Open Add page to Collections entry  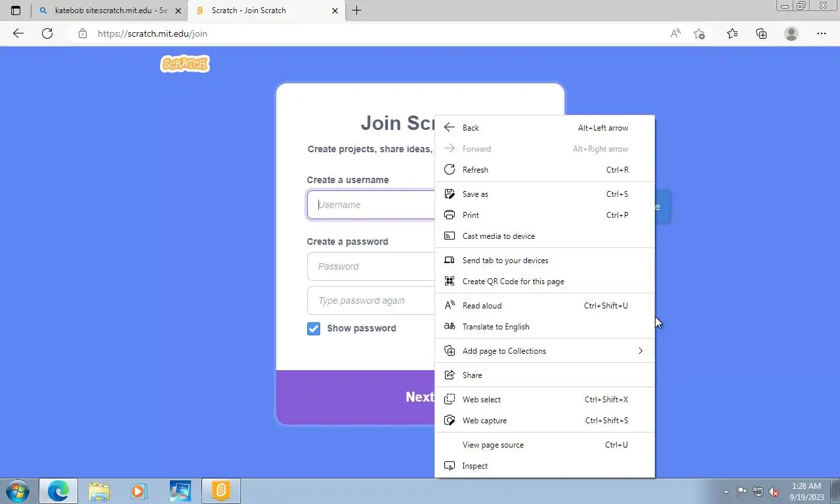tap(545, 351)
